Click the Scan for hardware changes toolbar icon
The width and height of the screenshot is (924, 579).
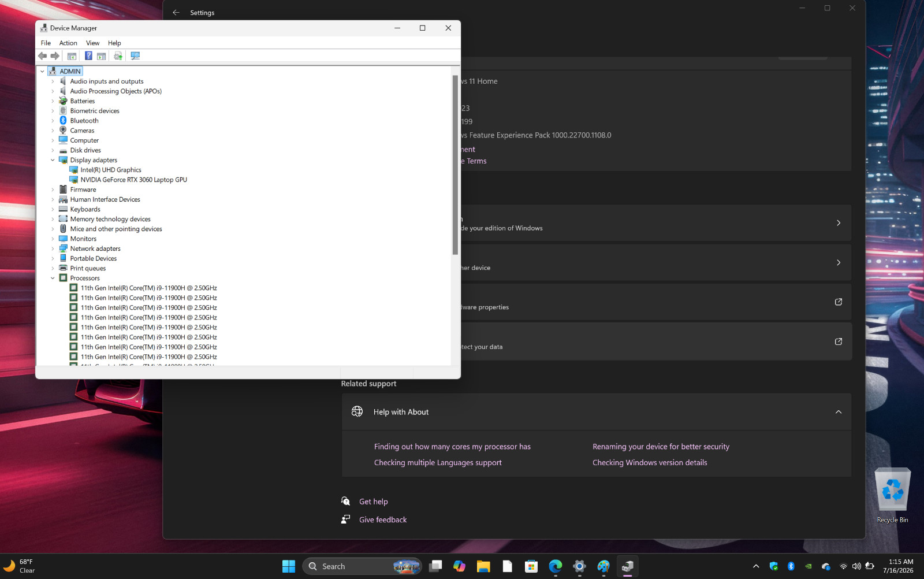point(135,56)
